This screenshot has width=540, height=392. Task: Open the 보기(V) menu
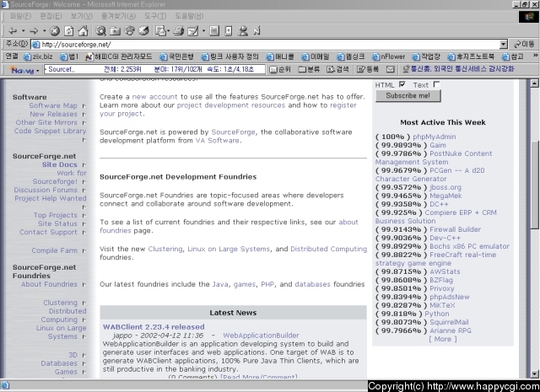[81, 16]
